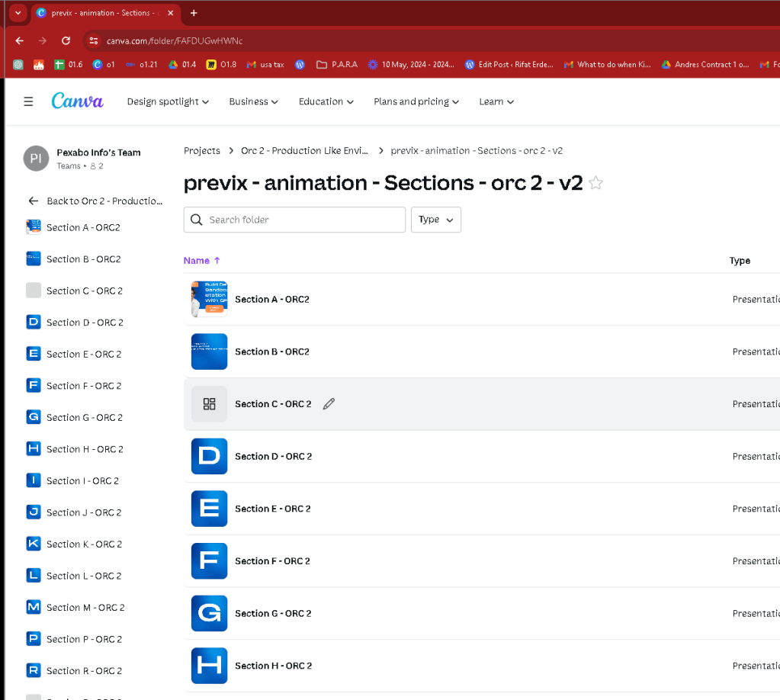This screenshot has height=700, width=780.
Task: Open Section F - ORC 2 list thumbnail
Action: (x=210, y=560)
